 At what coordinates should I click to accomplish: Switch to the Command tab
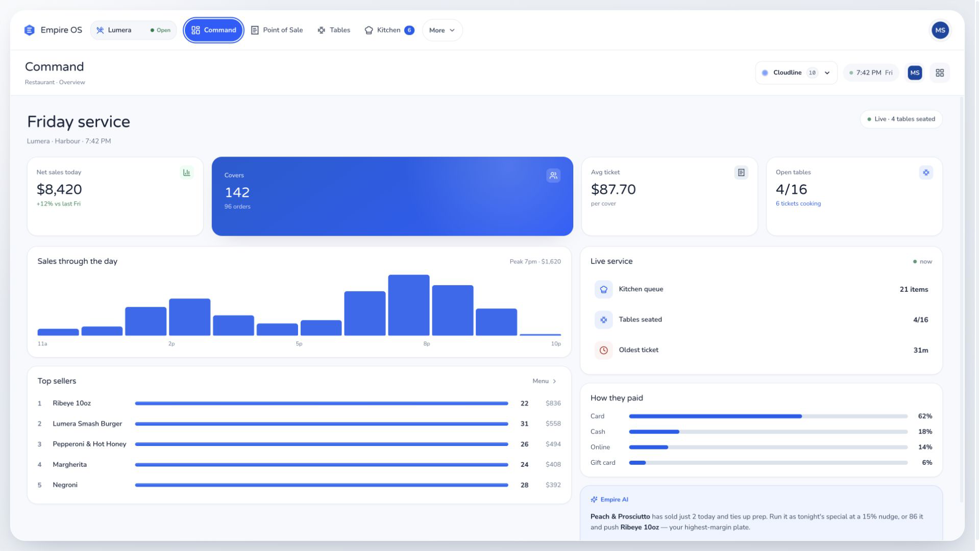(213, 30)
